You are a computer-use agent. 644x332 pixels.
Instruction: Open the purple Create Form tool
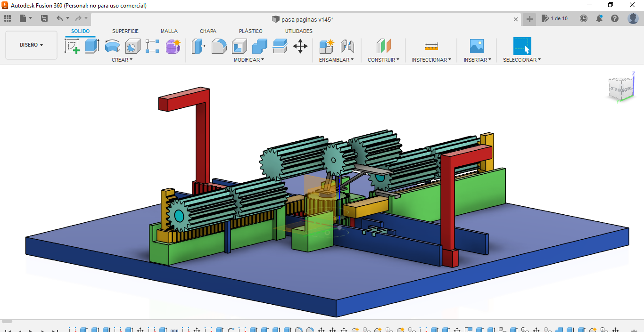pyautogui.click(x=173, y=46)
